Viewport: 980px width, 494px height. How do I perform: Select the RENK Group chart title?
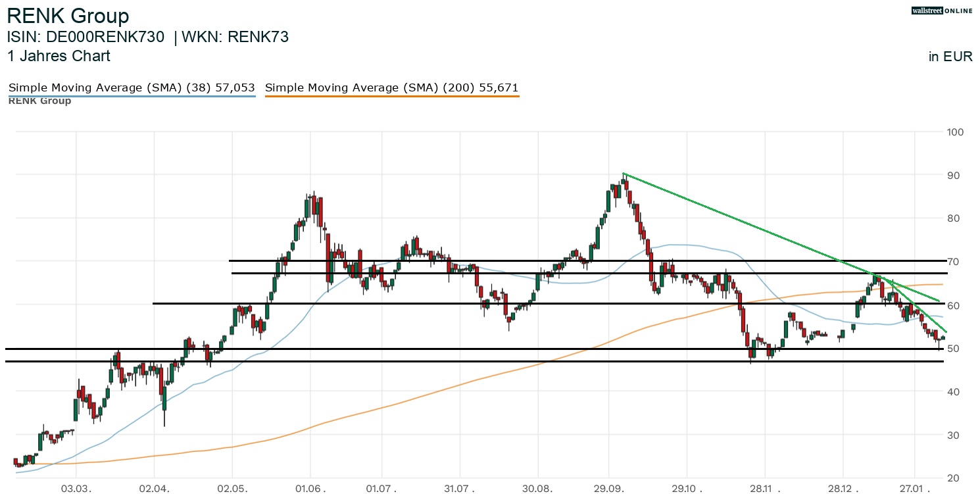click(x=68, y=16)
